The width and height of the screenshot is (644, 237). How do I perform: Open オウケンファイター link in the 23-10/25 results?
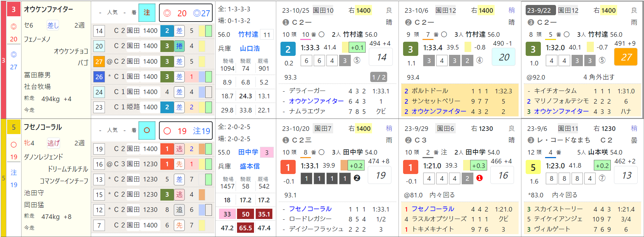click(x=316, y=101)
